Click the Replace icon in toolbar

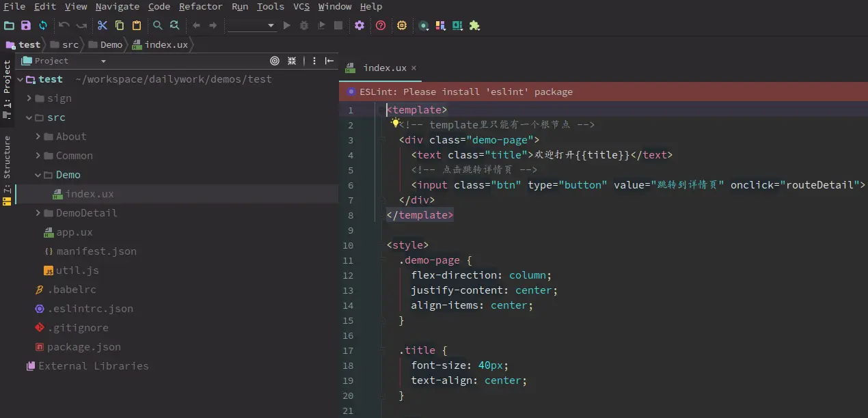click(175, 25)
